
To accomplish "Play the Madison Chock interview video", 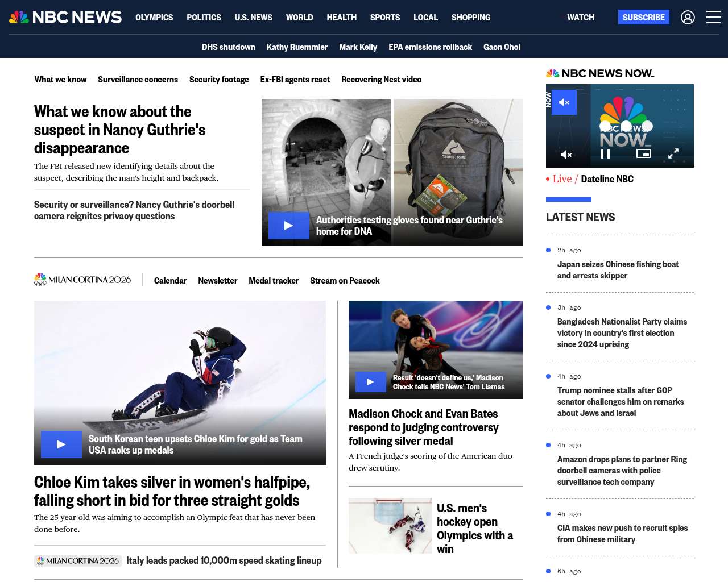I will click(x=370, y=382).
